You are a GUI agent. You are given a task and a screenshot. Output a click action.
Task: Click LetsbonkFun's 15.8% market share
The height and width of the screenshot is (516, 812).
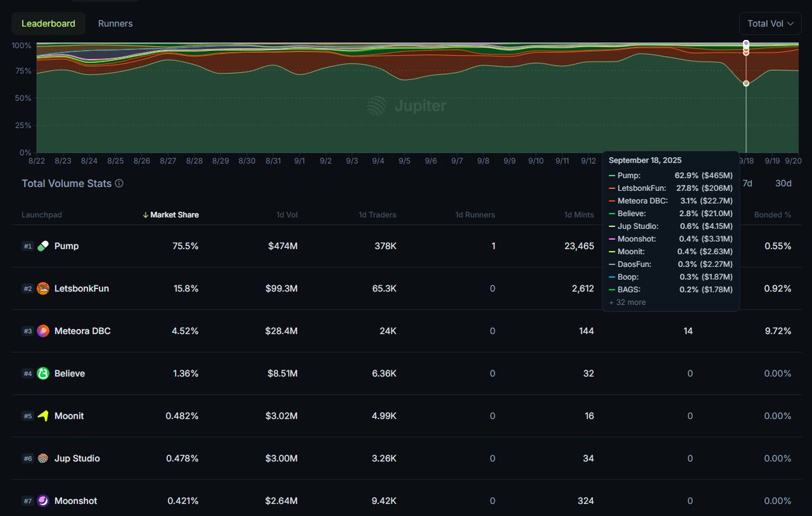pyautogui.click(x=186, y=288)
